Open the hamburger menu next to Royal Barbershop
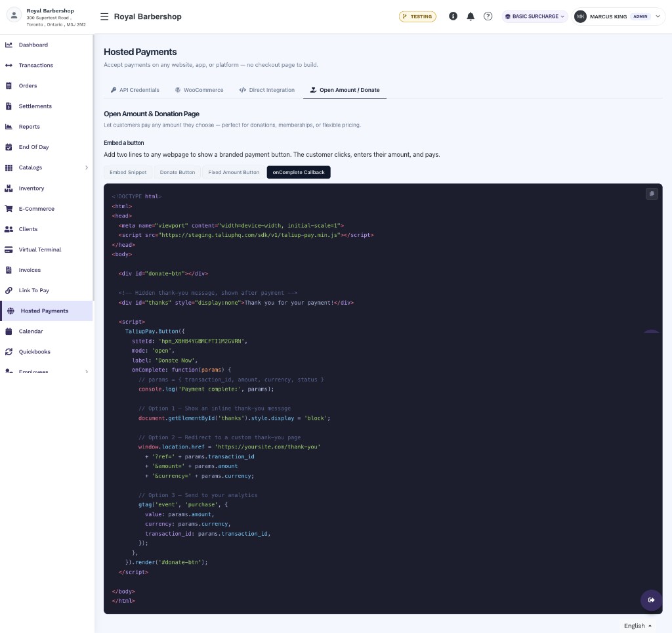This screenshot has width=672, height=633. (x=104, y=16)
